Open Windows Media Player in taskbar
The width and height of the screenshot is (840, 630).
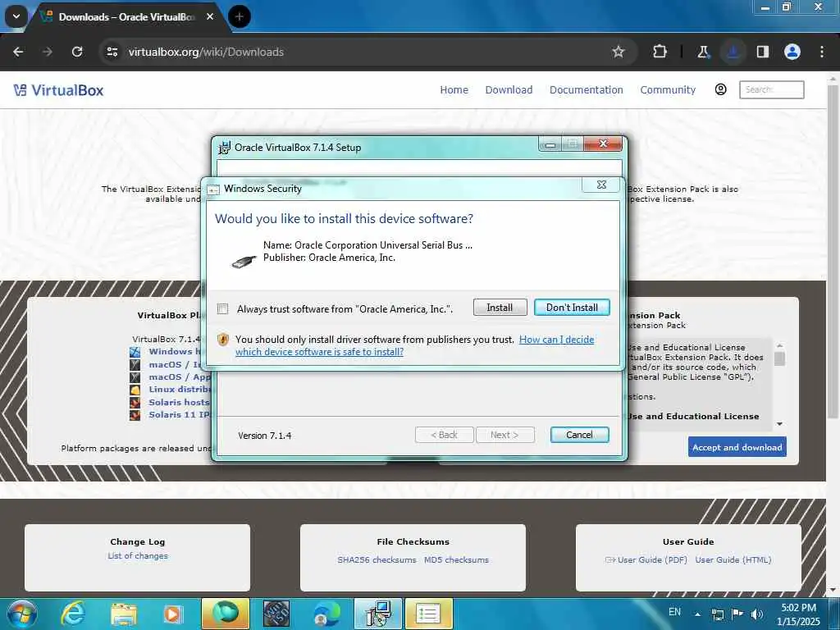(x=172, y=614)
